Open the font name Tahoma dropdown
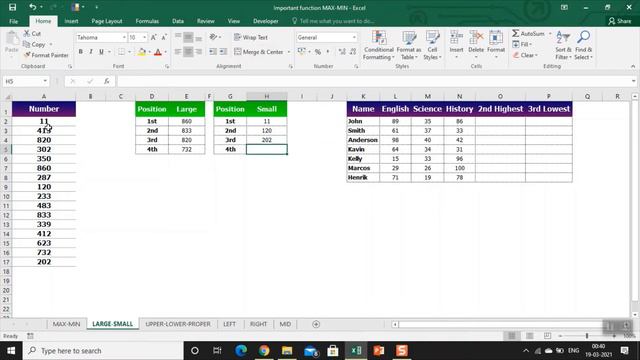 [x=124, y=38]
